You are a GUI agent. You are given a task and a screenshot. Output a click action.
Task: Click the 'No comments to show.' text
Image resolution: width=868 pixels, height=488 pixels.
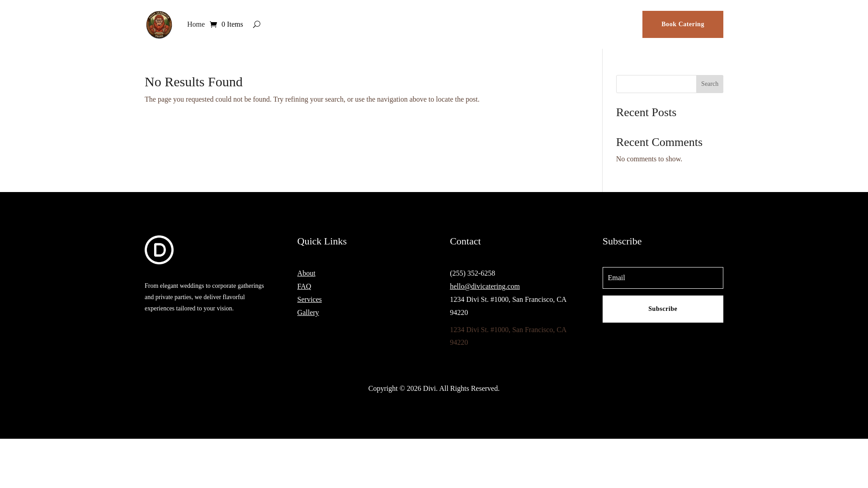pos(649,159)
